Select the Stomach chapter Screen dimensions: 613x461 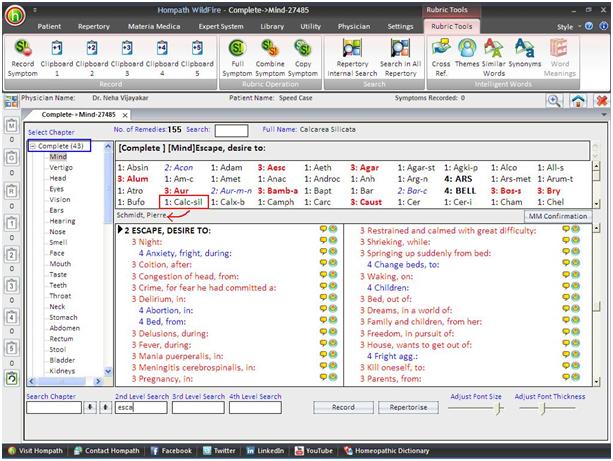(x=63, y=317)
